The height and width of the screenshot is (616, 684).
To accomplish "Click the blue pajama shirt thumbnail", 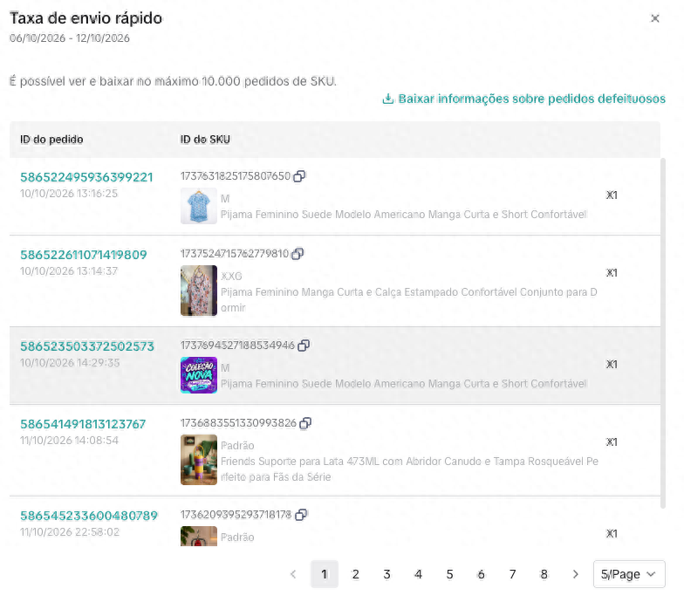I will (199, 206).
